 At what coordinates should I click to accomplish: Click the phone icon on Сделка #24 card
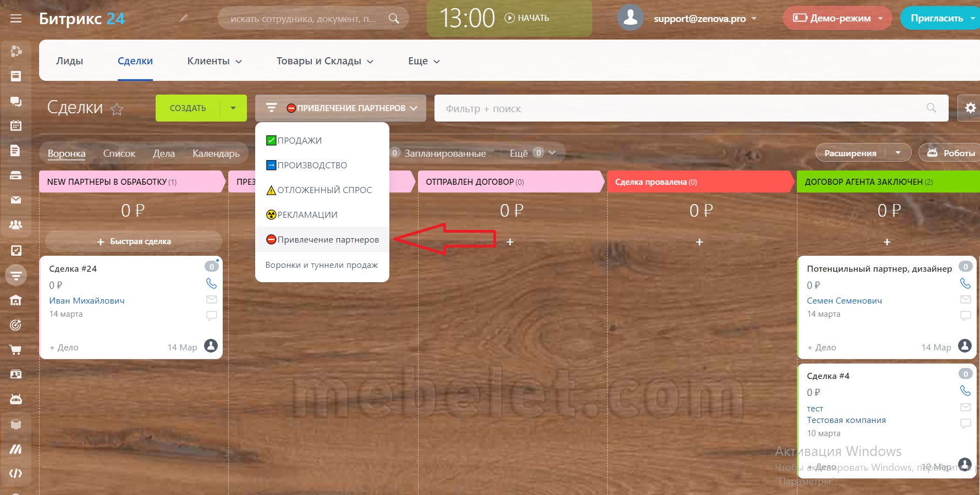pyautogui.click(x=211, y=284)
